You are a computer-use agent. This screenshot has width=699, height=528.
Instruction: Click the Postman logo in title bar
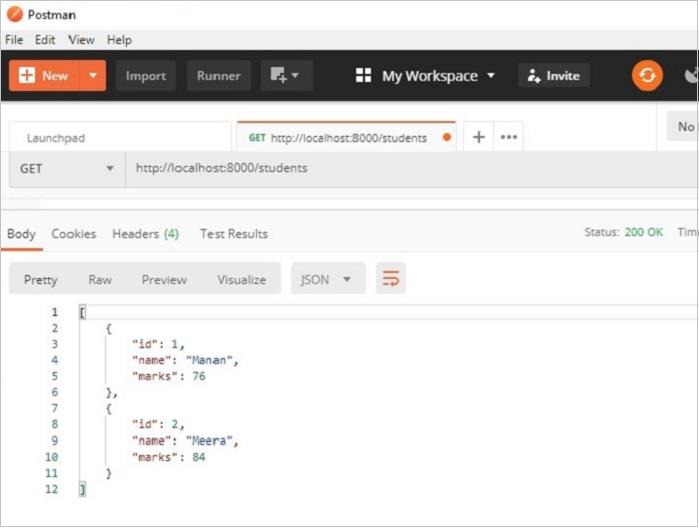[x=15, y=15]
